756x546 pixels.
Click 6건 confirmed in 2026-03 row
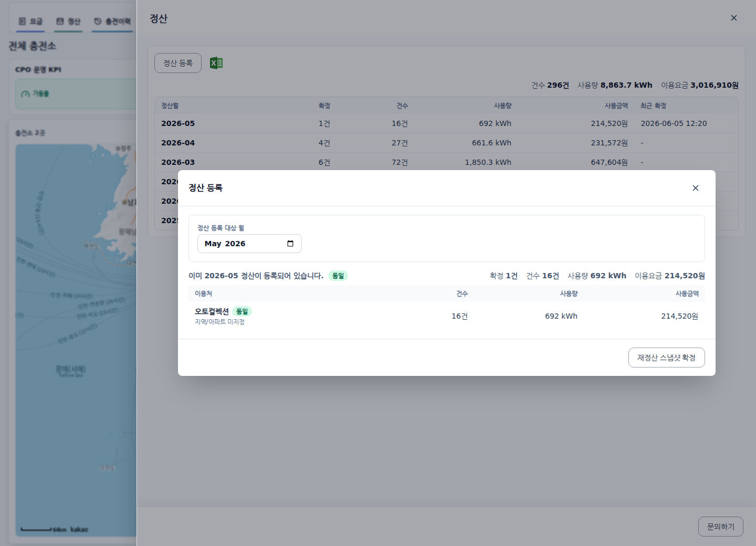[x=324, y=162]
